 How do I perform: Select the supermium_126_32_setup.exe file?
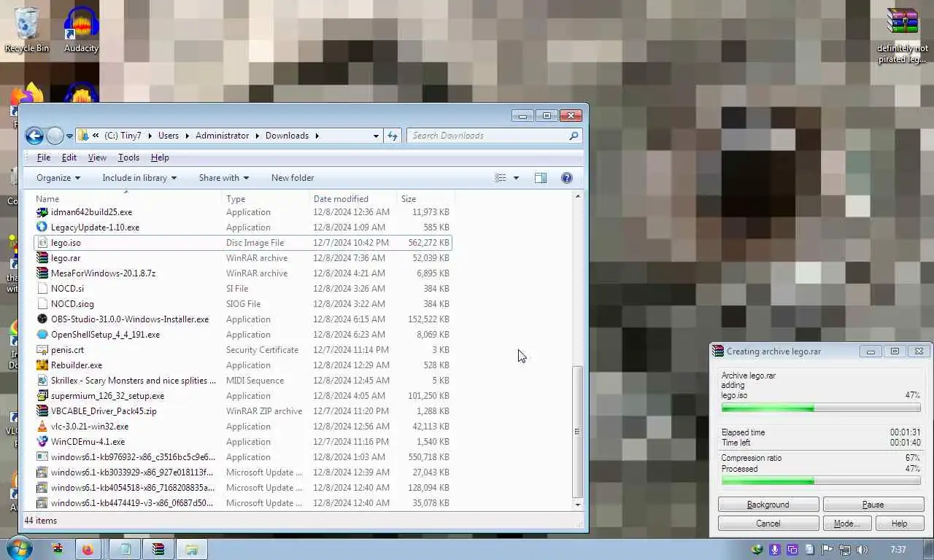pos(243,396)
